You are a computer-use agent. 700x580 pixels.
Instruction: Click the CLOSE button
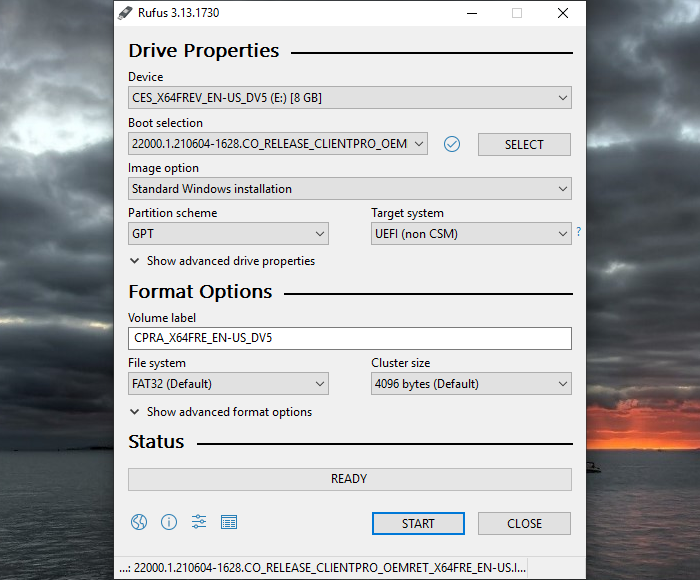524,523
